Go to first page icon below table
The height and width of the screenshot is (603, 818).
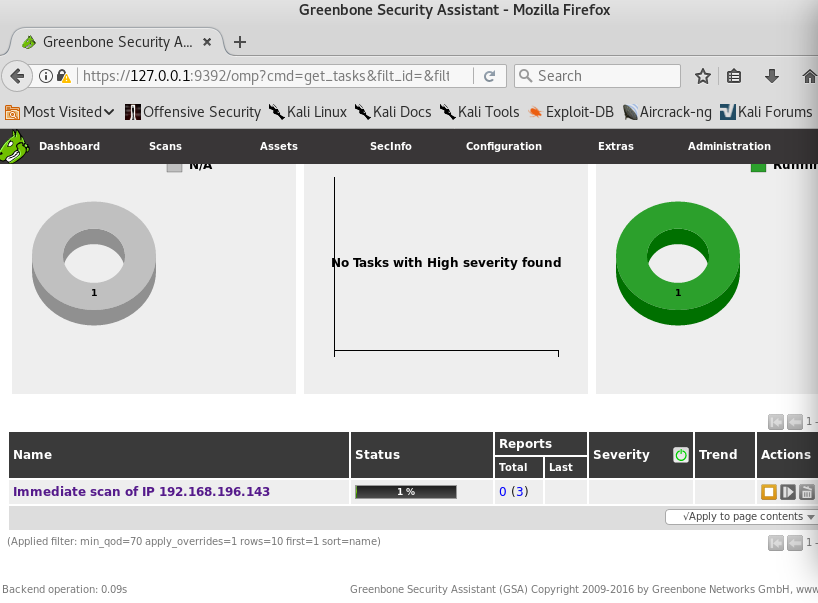(776, 543)
